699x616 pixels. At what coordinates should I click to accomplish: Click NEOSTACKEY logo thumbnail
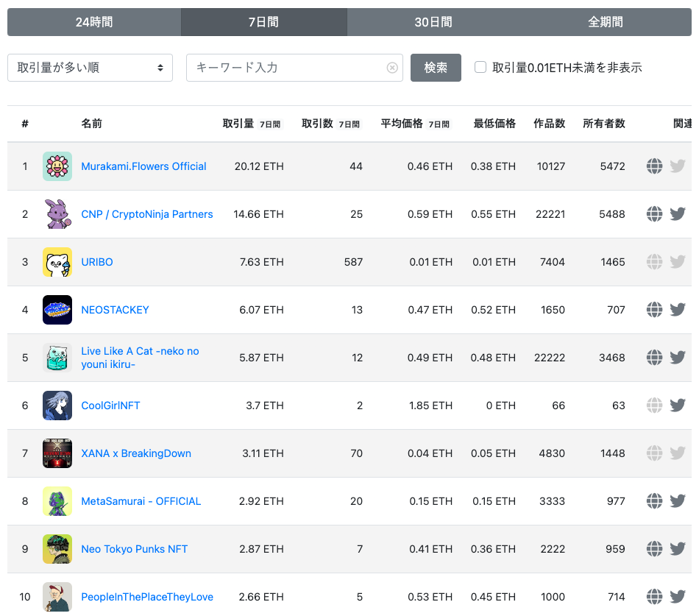point(57,310)
